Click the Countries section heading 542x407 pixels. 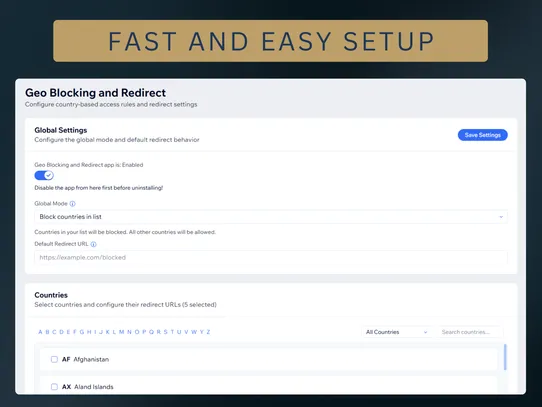(51, 295)
